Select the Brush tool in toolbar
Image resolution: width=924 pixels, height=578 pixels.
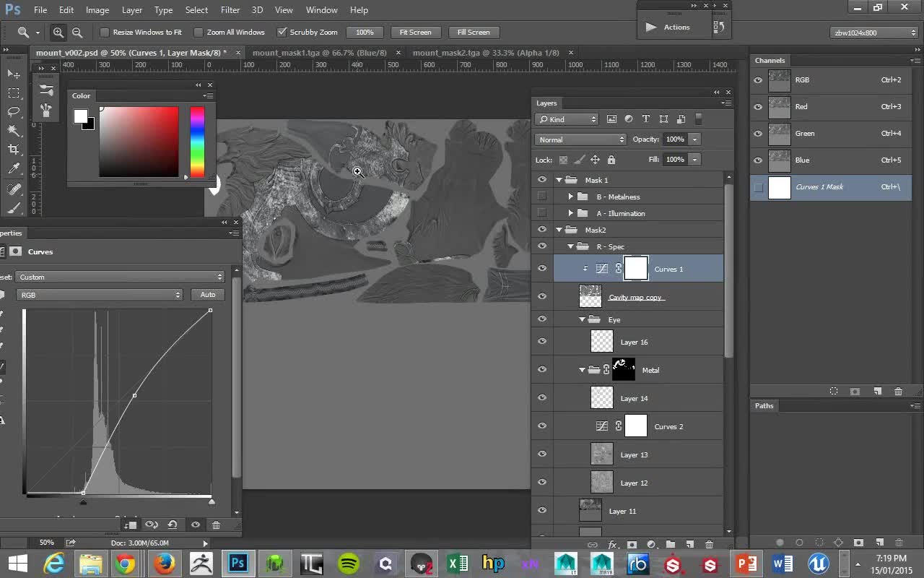(14, 208)
